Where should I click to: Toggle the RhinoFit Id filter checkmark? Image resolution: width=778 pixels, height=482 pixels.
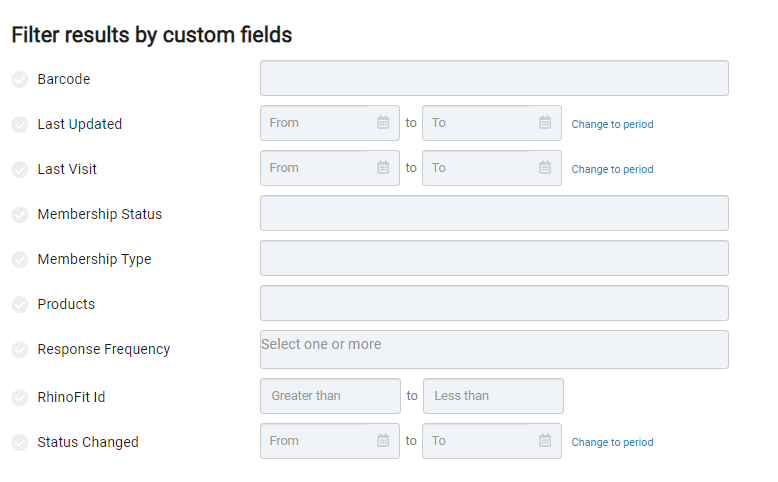(x=20, y=398)
